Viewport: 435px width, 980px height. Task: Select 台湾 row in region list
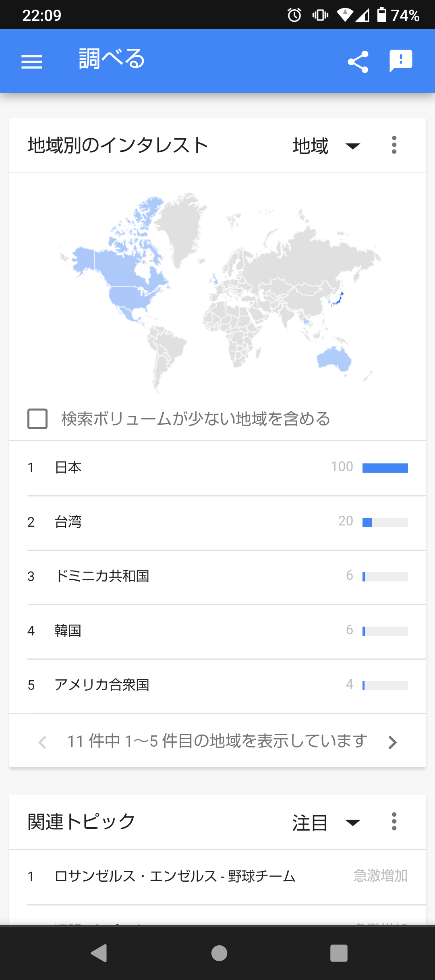(x=217, y=523)
